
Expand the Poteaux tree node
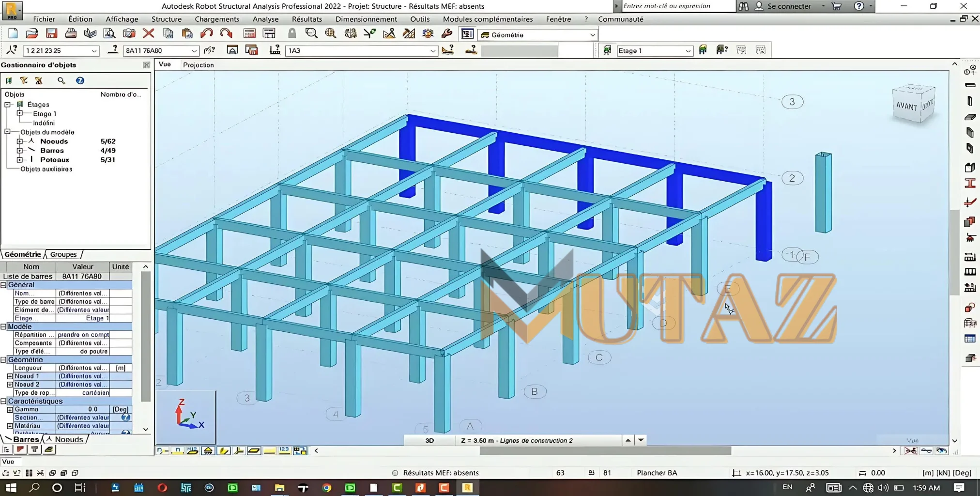pyautogui.click(x=19, y=160)
